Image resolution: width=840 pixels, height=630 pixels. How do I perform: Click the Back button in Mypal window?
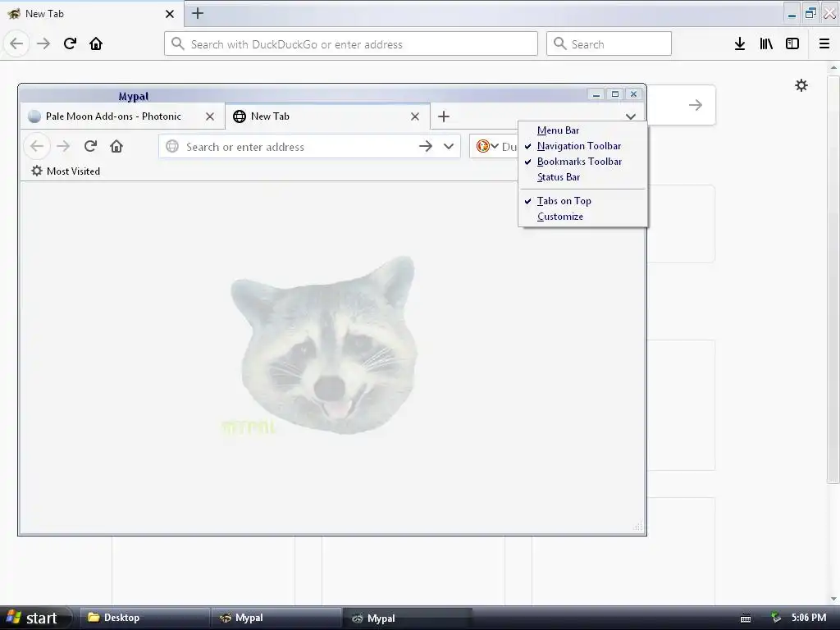tap(37, 146)
